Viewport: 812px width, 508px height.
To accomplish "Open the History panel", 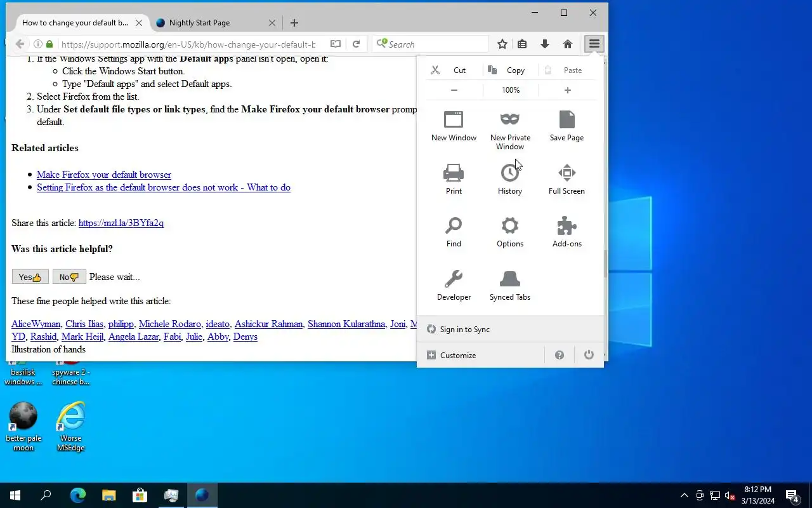I will 510,179.
